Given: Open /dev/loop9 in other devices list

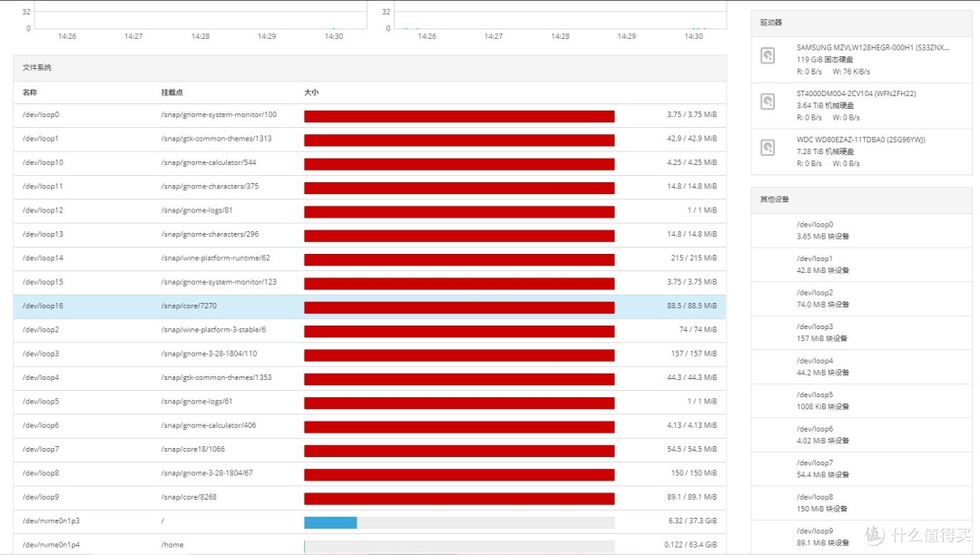Looking at the screenshot, I should click(861, 537).
